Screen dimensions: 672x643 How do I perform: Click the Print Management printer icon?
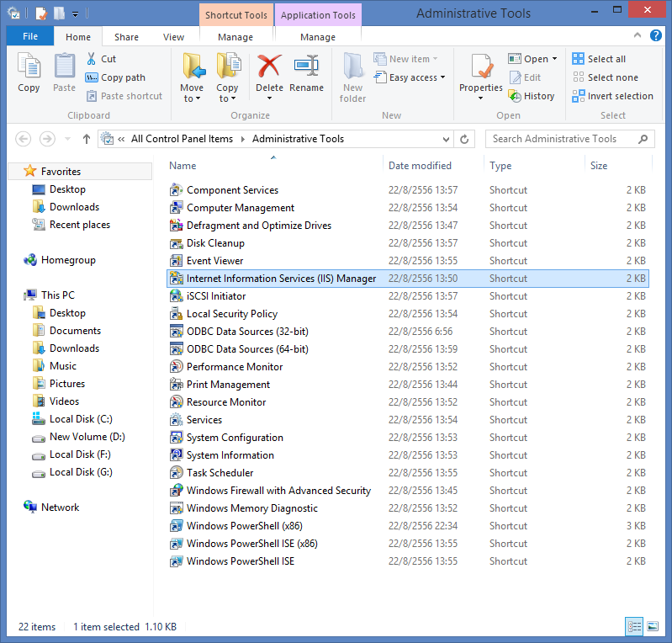(x=176, y=385)
